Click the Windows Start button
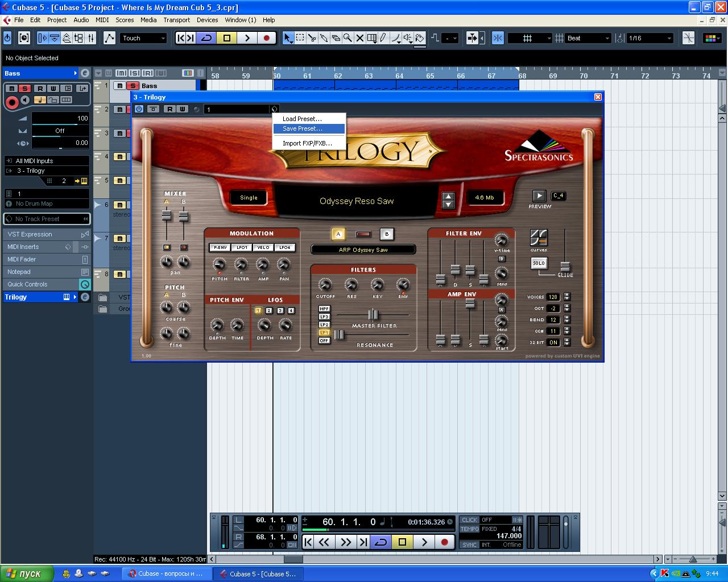 pyautogui.click(x=27, y=573)
